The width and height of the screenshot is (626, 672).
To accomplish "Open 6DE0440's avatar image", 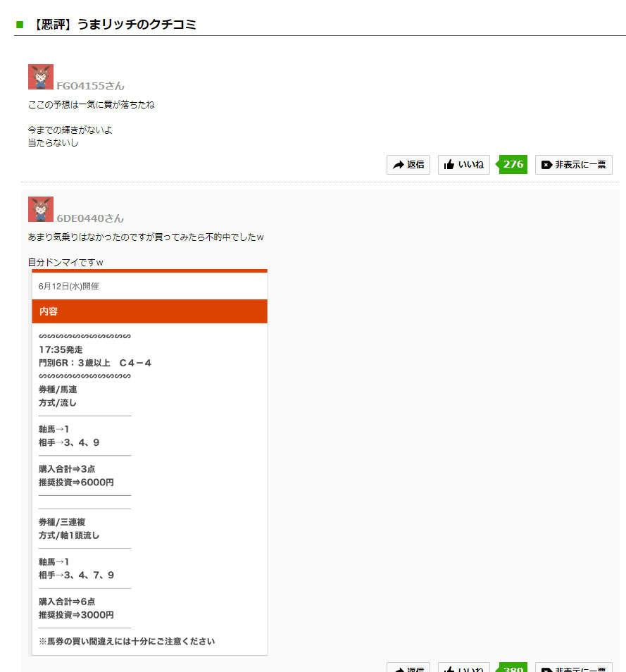I will click(41, 209).
